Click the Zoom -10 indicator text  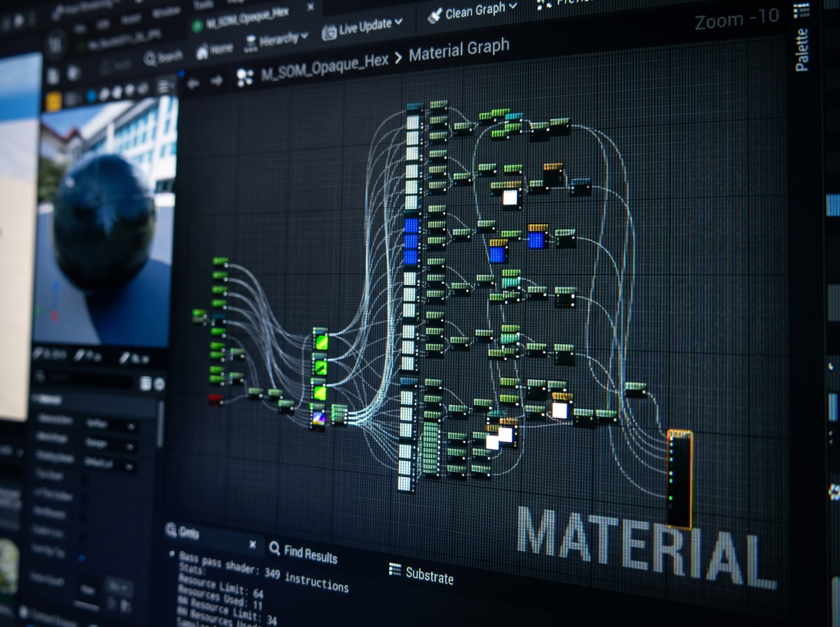click(737, 19)
